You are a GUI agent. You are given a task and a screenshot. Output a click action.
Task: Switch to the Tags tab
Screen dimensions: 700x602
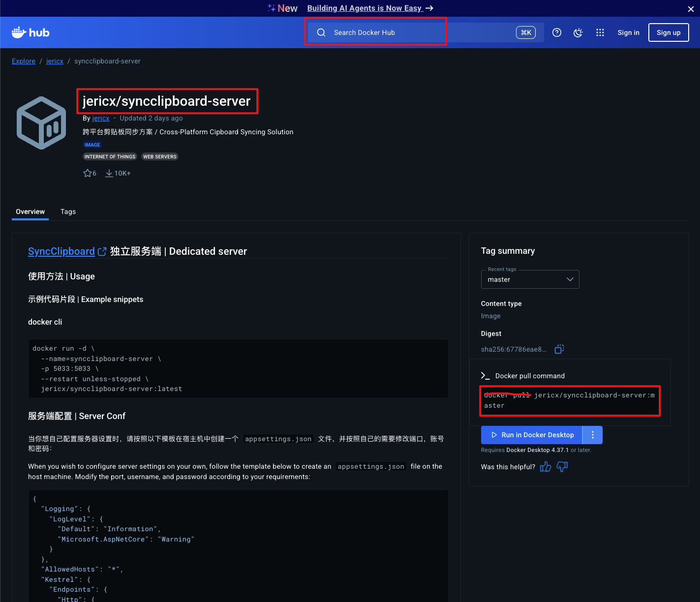point(68,211)
